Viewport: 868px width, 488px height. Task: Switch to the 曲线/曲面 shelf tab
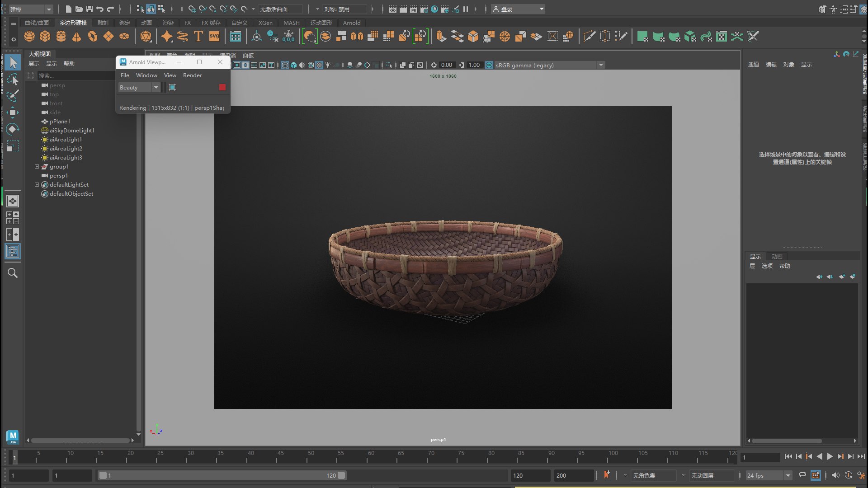pos(37,23)
